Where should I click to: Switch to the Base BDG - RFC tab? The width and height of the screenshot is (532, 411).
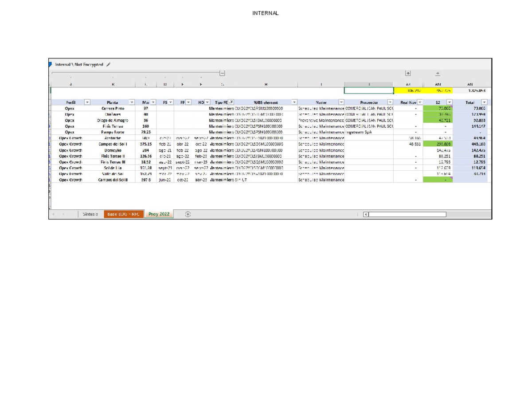(123, 214)
